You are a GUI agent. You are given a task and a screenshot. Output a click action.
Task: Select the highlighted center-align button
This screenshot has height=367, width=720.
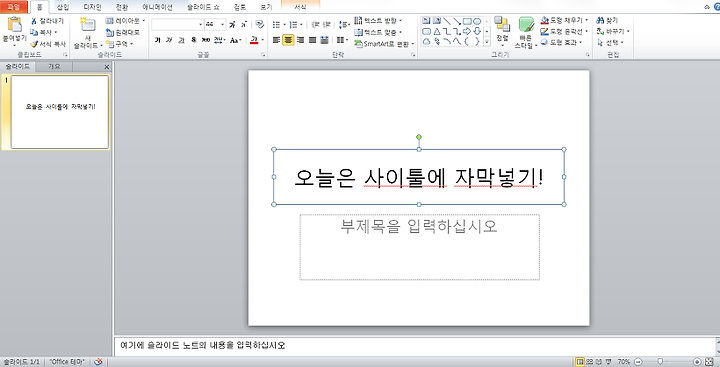pos(288,40)
